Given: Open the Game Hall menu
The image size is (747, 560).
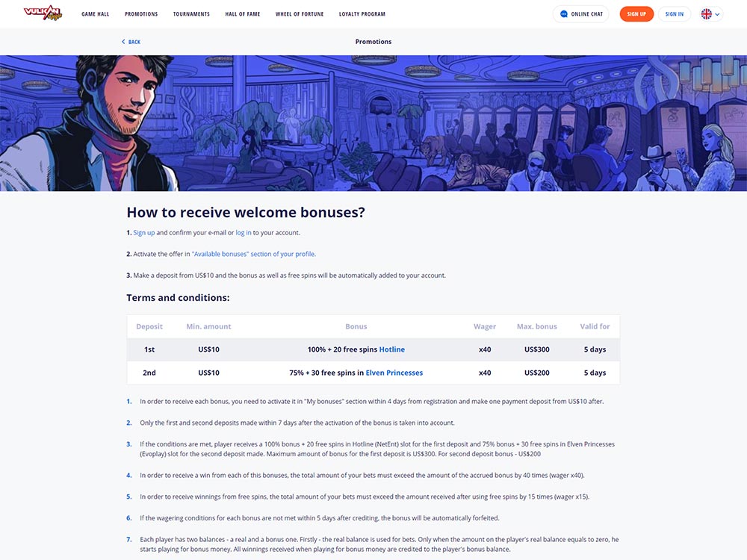Looking at the screenshot, I should click(x=96, y=13).
